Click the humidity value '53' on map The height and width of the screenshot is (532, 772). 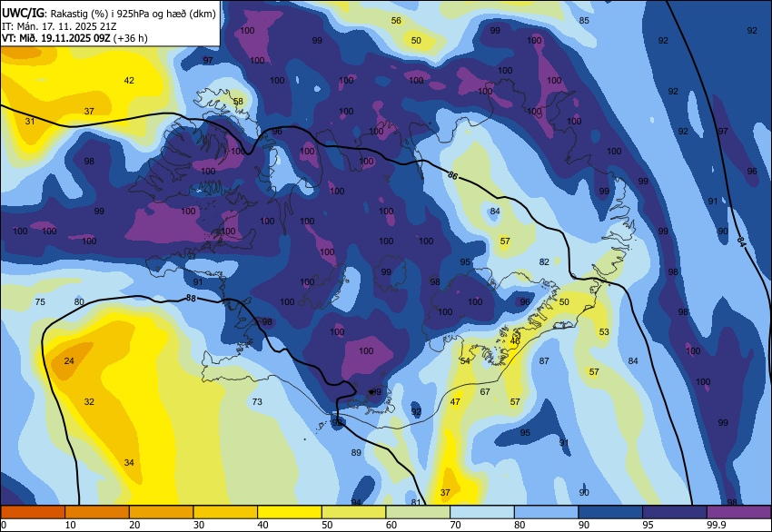tap(604, 331)
